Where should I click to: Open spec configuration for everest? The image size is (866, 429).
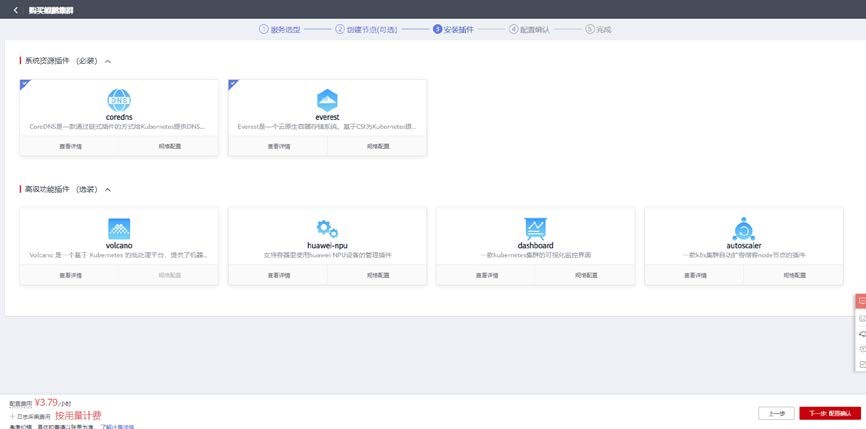click(x=377, y=146)
